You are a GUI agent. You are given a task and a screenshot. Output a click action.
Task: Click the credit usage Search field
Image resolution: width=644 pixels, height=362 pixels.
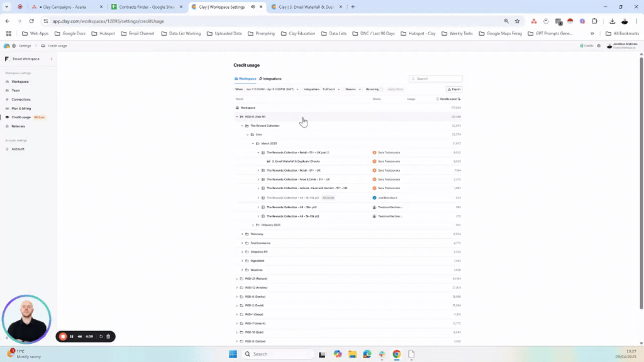[437, 79]
